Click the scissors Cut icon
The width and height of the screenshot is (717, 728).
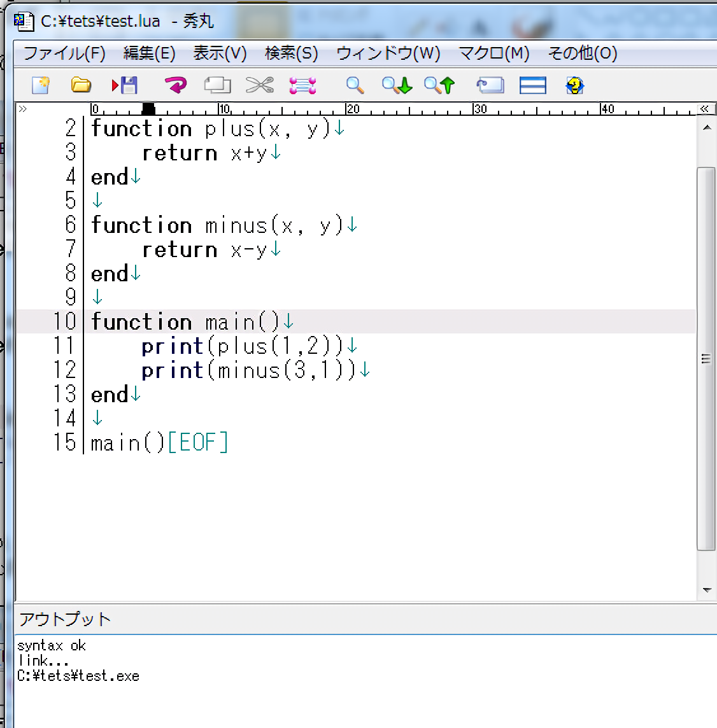pos(259,85)
